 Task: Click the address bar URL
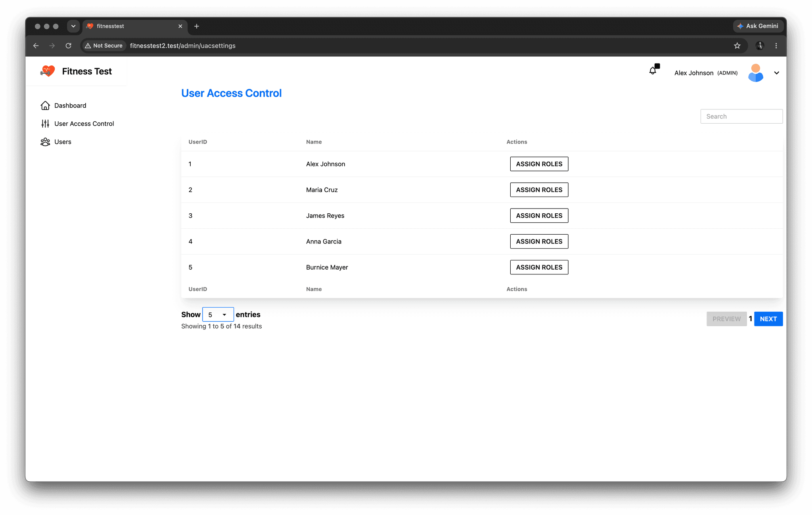183,46
